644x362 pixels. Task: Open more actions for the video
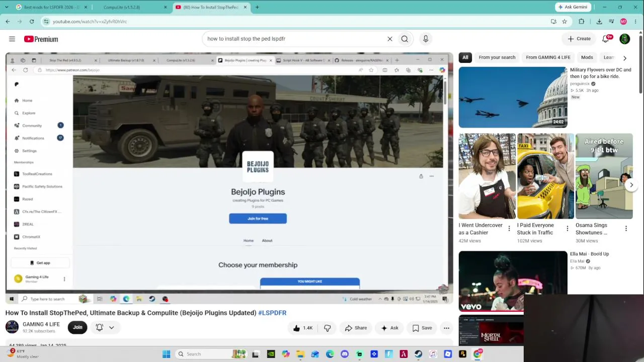coord(446,328)
